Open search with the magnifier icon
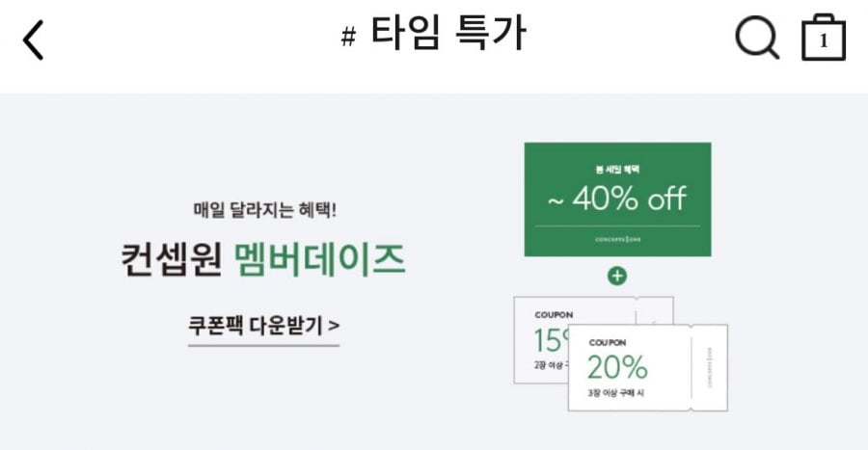The width and height of the screenshot is (868, 450). 756,39
